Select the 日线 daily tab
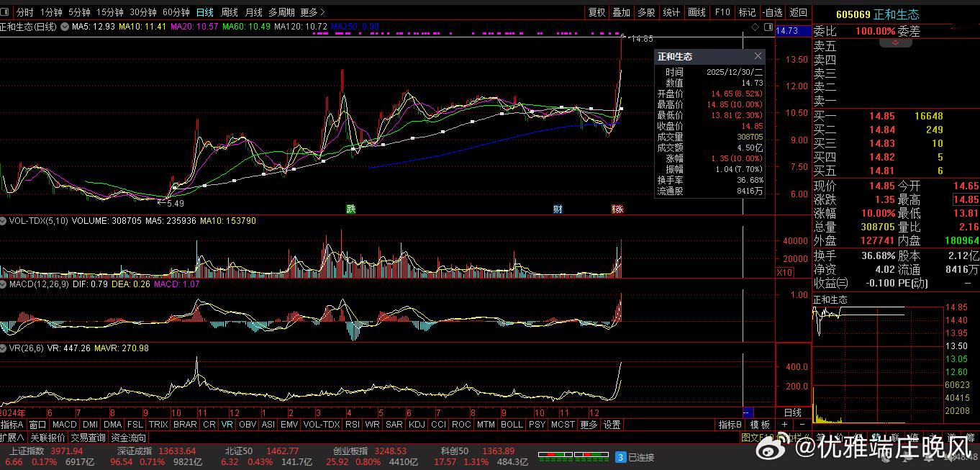The height and width of the screenshot is (470, 980). pyautogui.click(x=205, y=12)
